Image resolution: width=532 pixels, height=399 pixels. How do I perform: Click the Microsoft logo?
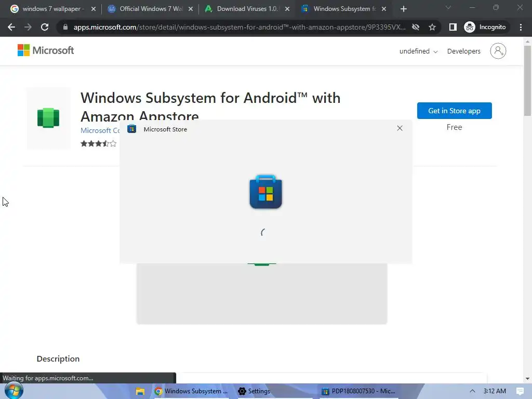click(x=46, y=50)
